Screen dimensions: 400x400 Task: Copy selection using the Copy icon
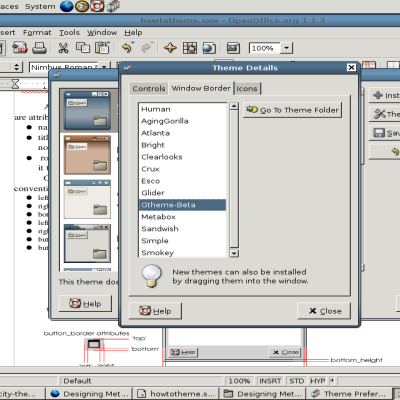click(x=83, y=48)
